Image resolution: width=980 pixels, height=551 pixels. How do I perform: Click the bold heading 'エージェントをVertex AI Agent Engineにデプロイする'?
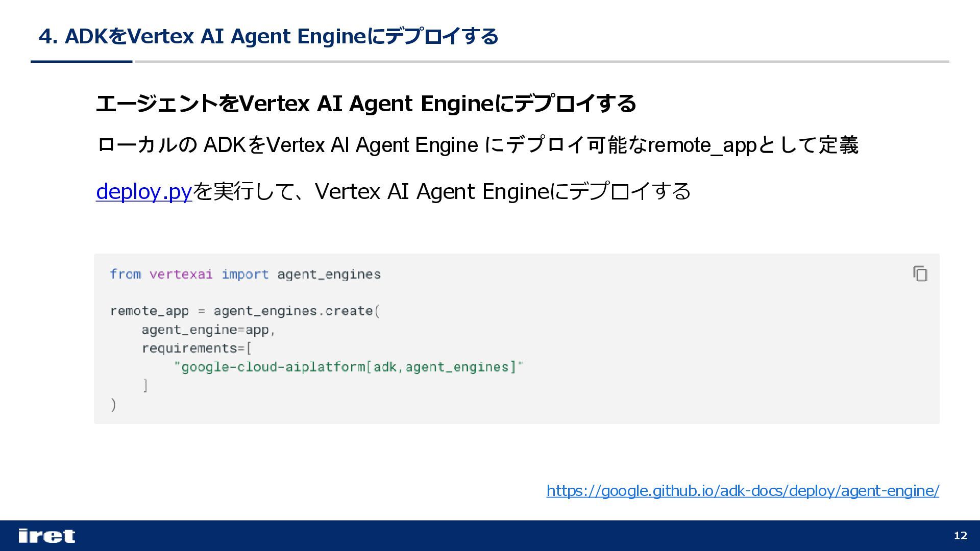coord(366,104)
